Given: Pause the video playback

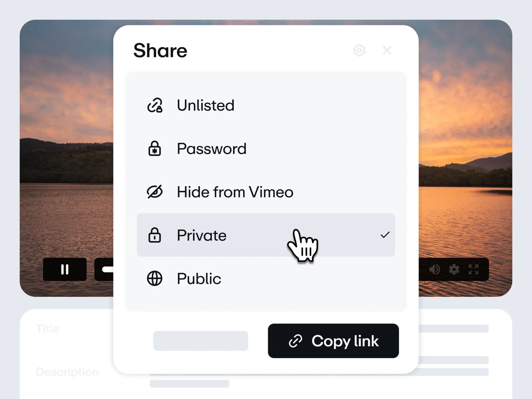Looking at the screenshot, I should pos(65,269).
